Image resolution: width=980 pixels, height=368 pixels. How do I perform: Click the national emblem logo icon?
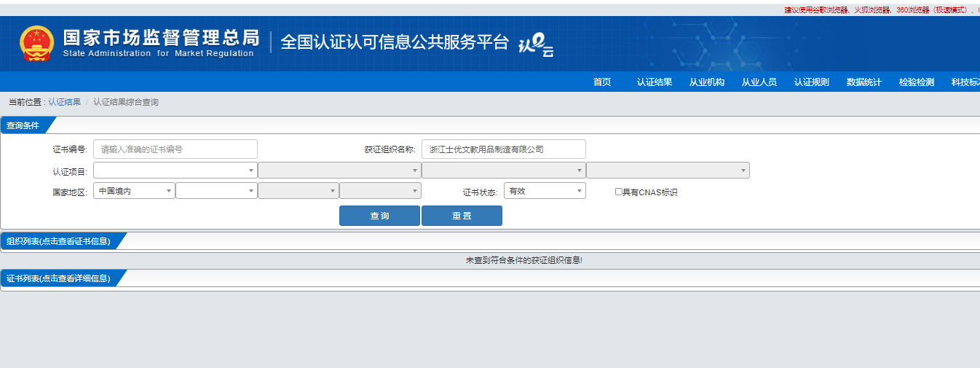pyautogui.click(x=36, y=44)
